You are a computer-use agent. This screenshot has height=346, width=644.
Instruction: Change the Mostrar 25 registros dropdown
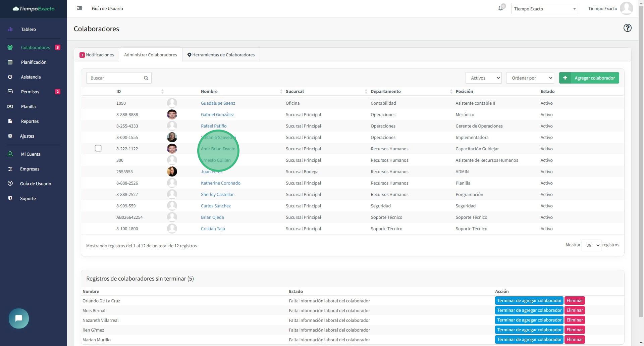(x=591, y=245)
